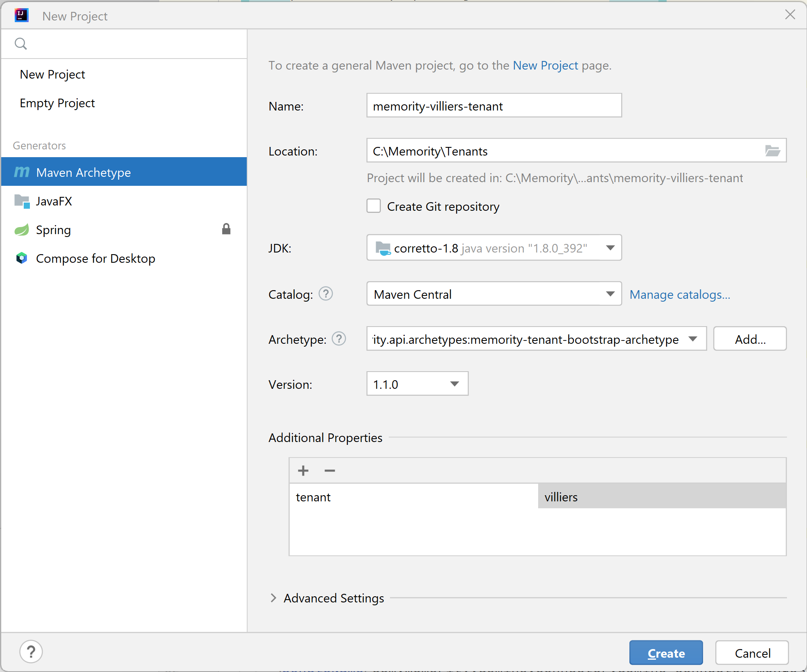Click the Archetype help question mark
Viewport: 807px width, 672px height.
(339, 339)
